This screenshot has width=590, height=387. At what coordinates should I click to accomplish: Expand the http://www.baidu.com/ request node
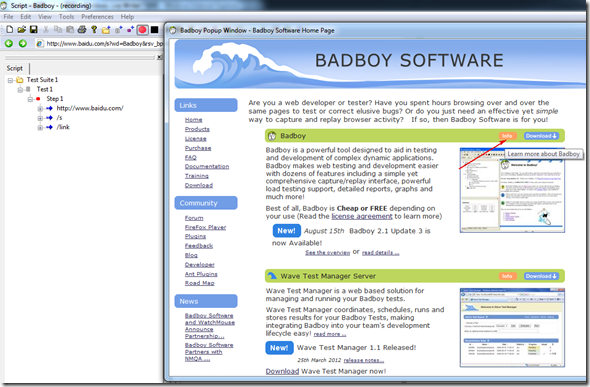pyautogui.click(x=40, y=109)
